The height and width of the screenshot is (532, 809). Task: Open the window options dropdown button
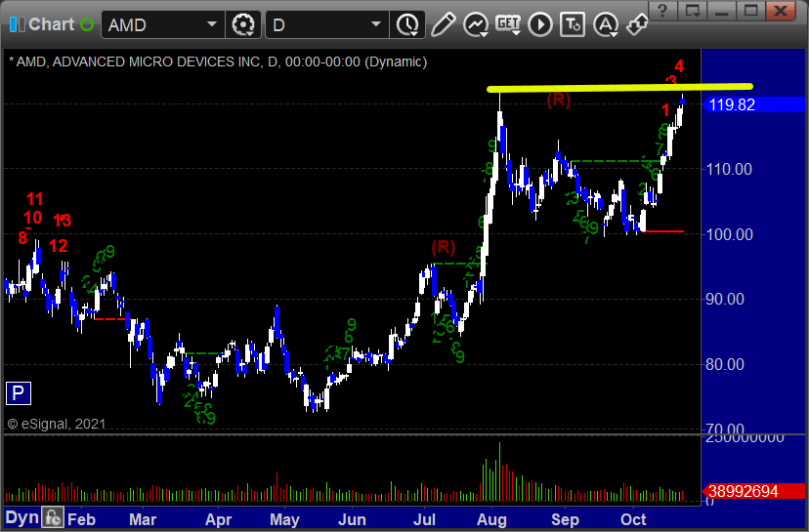pyautogui.click(x=692, y=10)
